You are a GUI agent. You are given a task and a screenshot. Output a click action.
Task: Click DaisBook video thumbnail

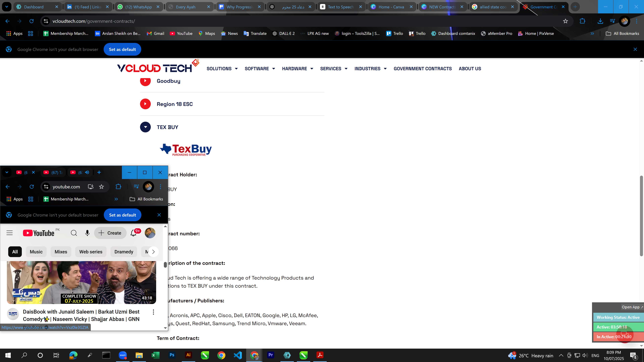tap(82, 283)
